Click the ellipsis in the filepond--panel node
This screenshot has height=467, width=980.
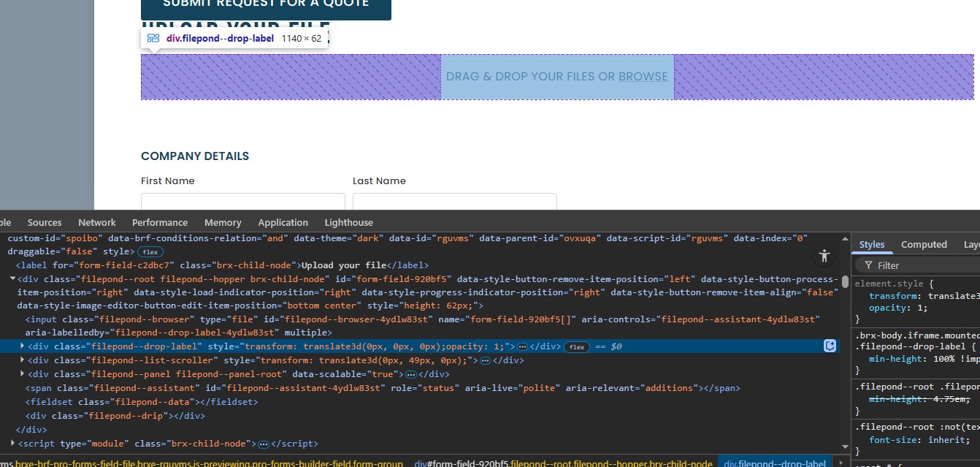coord(412,374)
